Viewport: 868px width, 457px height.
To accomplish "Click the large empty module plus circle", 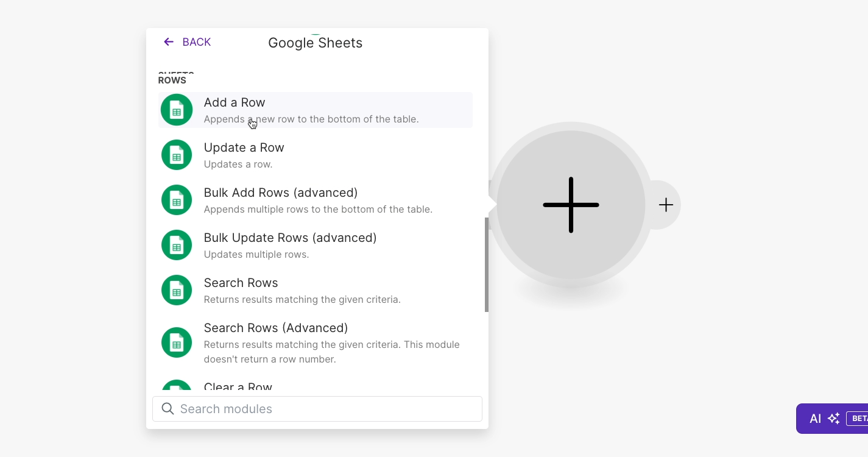I will pyautogui.click(x=571, y=205).
